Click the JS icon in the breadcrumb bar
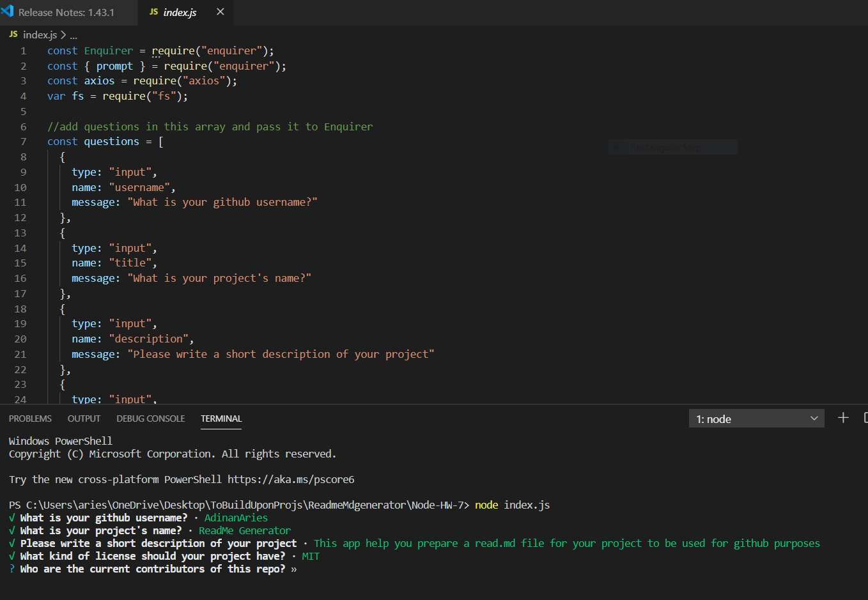 (13, 35)
